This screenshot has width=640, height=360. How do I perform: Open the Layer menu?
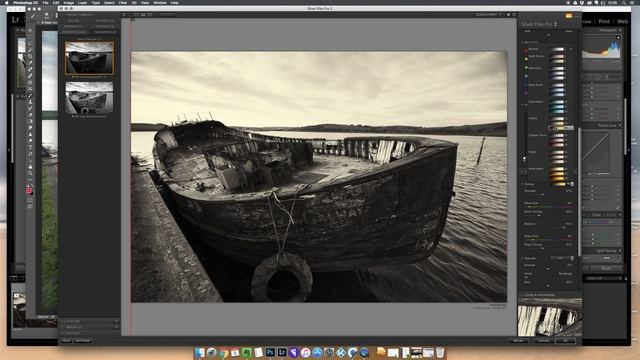pos(82,2)
